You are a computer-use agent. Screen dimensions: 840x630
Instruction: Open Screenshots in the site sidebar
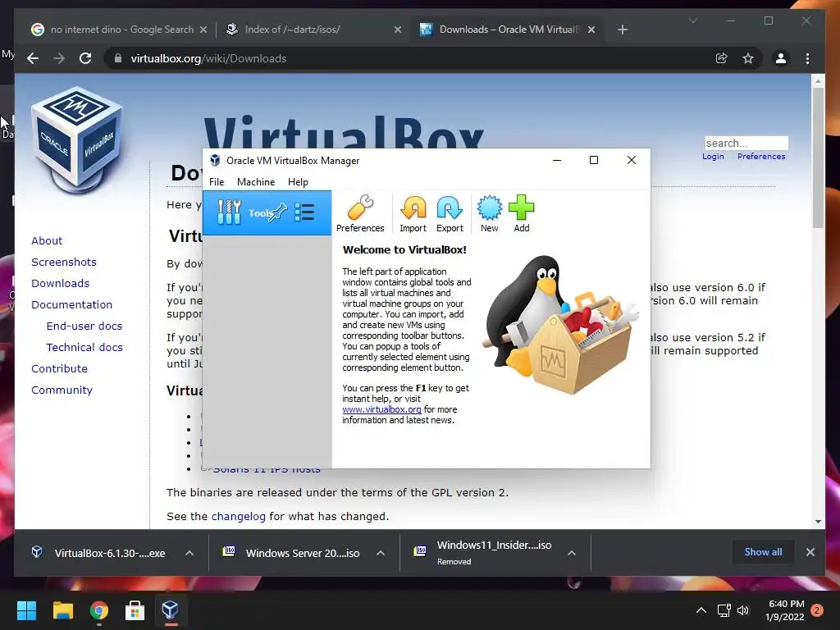[64, 262]
